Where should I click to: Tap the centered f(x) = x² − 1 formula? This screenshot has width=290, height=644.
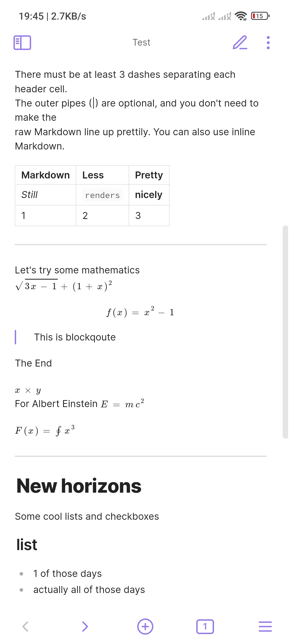coord(140,312)
